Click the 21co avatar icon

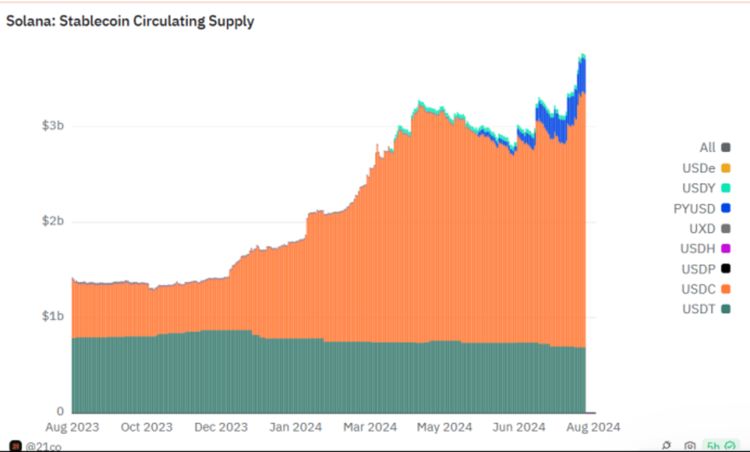[15, 447]
